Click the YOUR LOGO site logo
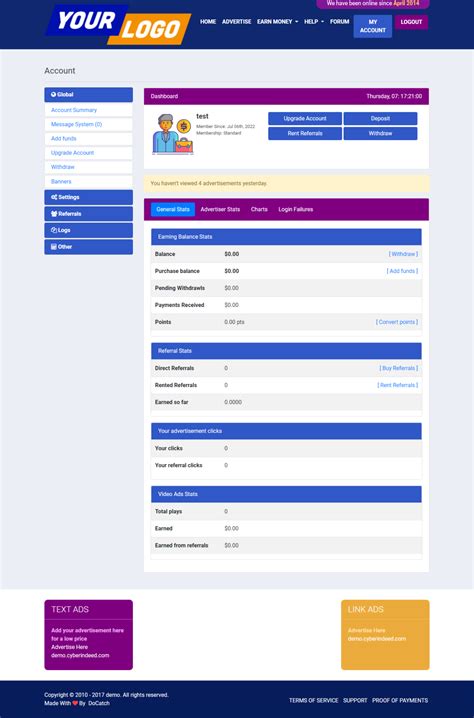The height and width of the screenshot is (718, 474). tap(118, 25)
